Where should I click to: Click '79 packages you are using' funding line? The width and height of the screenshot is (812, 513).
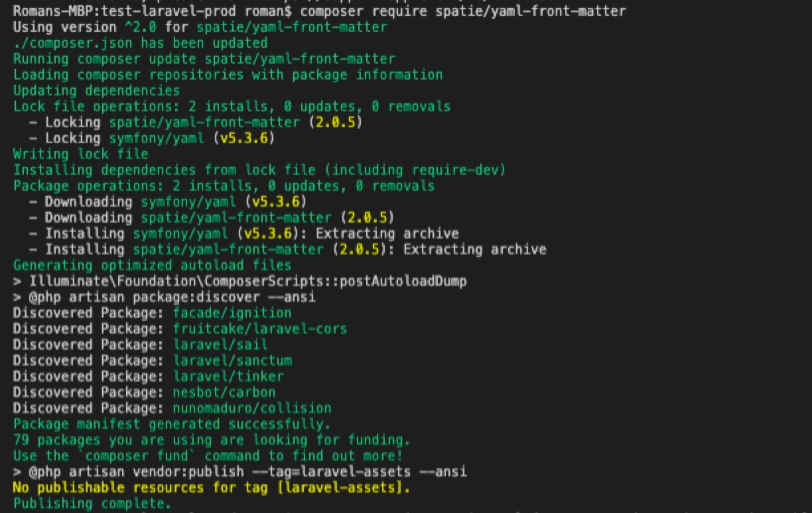click(x=212, y=441)
